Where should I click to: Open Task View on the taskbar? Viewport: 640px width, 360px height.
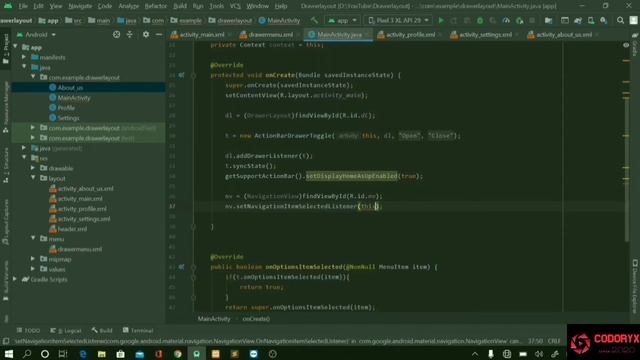[x=63, y=354]
